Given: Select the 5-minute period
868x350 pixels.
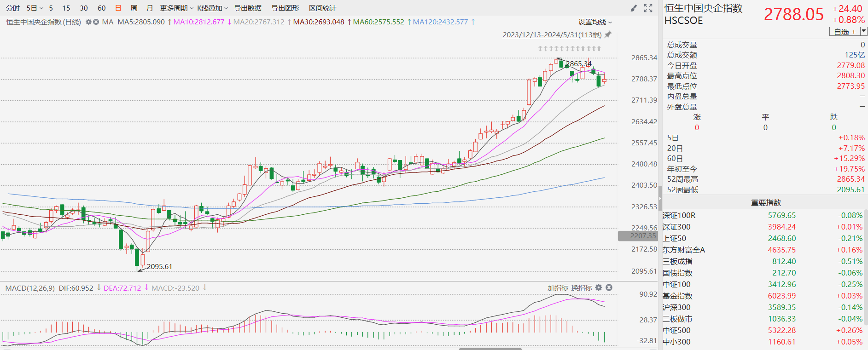Looking at the screenshot, I should click(51, 8).
